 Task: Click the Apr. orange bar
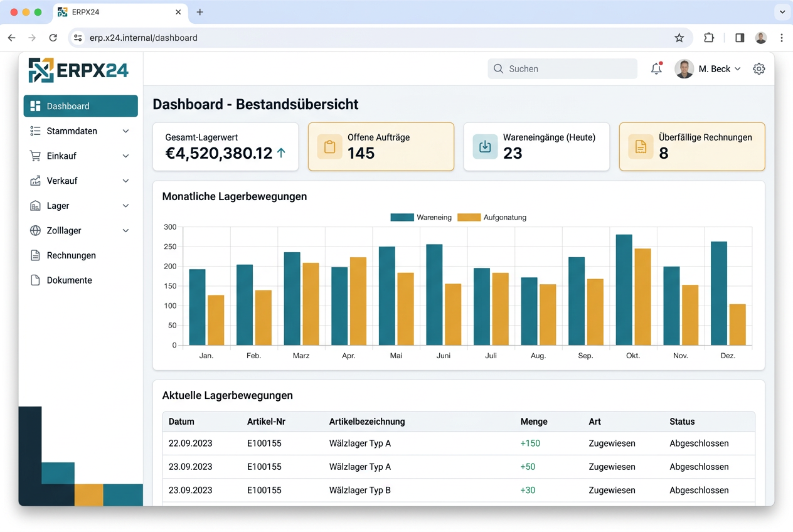point(358,301)
